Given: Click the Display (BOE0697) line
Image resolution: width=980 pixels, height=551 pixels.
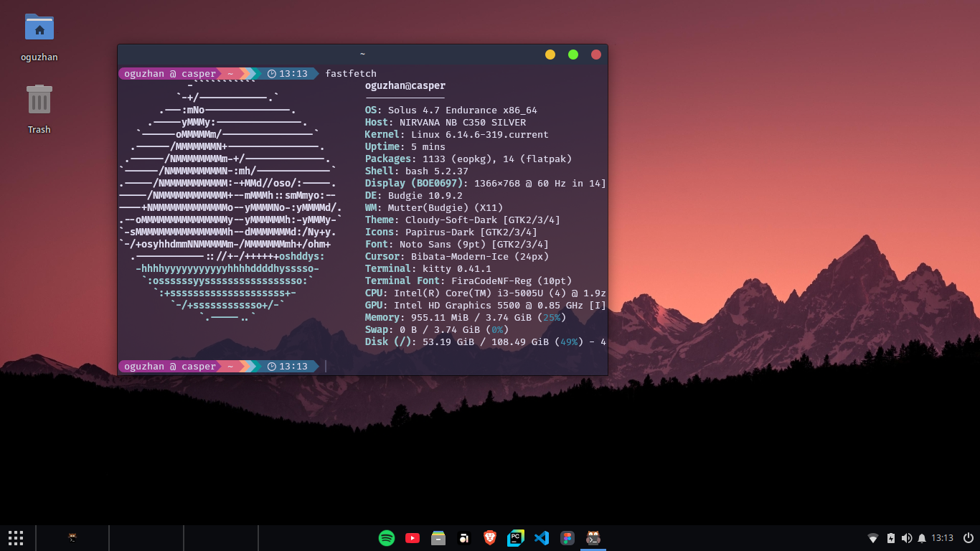Looking at the screenshot, I should [x=485, y=184].
